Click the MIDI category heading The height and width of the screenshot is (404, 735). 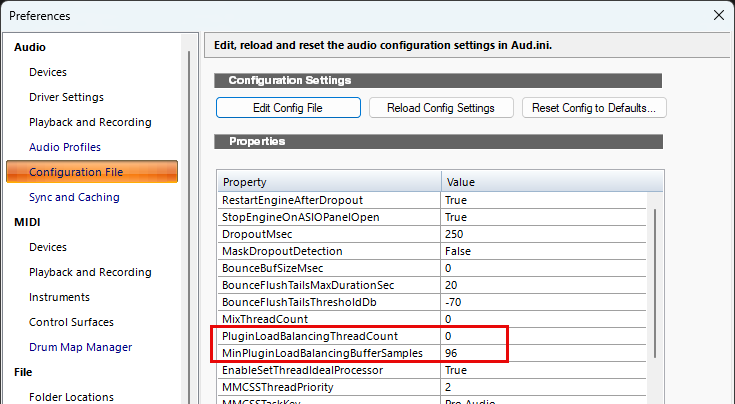click(27, 222)
